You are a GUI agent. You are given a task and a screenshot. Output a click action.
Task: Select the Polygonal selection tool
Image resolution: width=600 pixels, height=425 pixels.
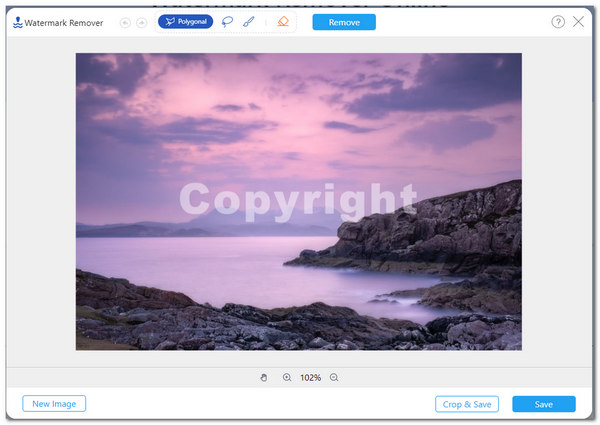186,22
